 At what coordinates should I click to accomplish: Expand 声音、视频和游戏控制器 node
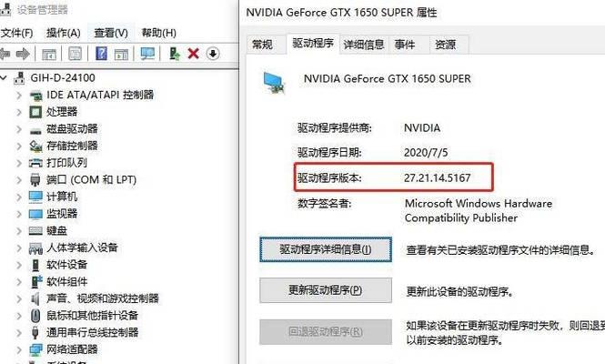[x=19, y=298]
